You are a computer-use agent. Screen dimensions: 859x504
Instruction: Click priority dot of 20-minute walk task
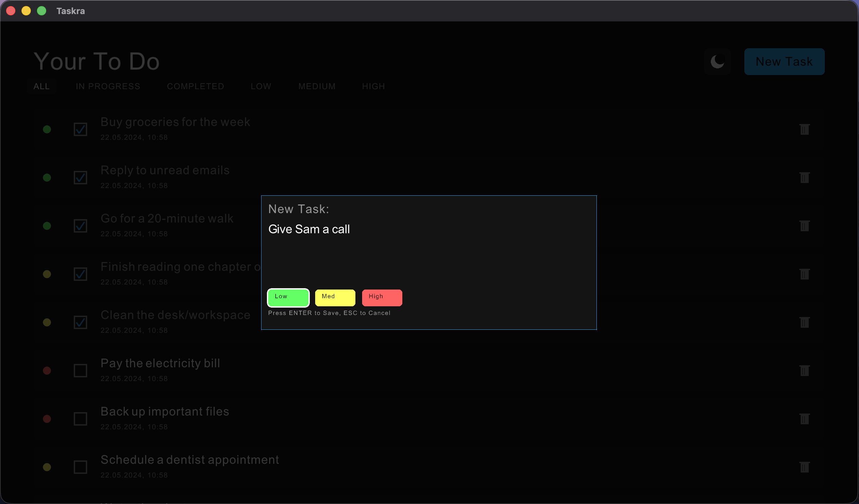47,226
